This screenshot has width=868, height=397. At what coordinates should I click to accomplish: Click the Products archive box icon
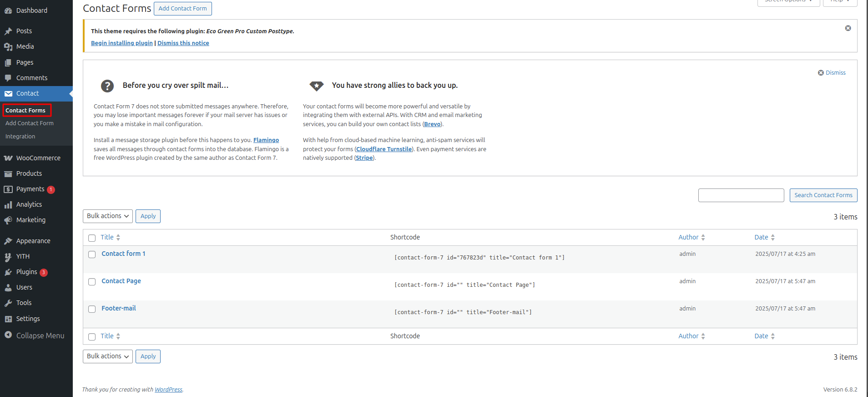click(x=8, y=173)
